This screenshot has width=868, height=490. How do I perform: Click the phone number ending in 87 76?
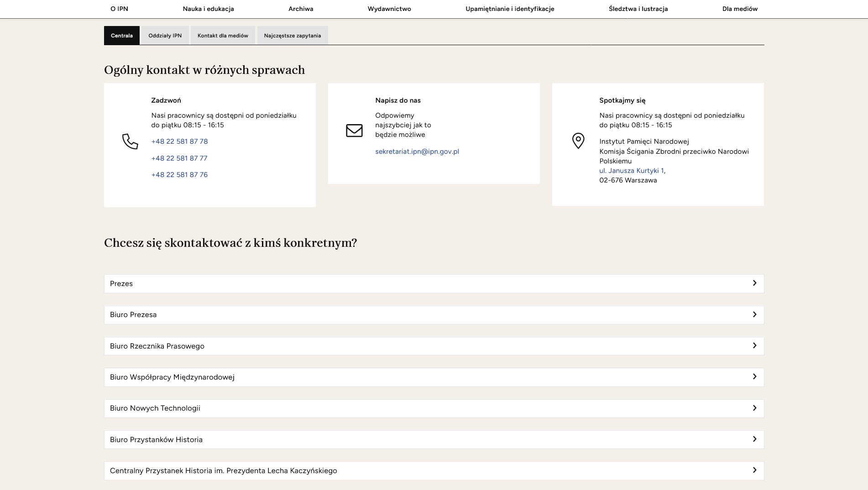(179, 175)
